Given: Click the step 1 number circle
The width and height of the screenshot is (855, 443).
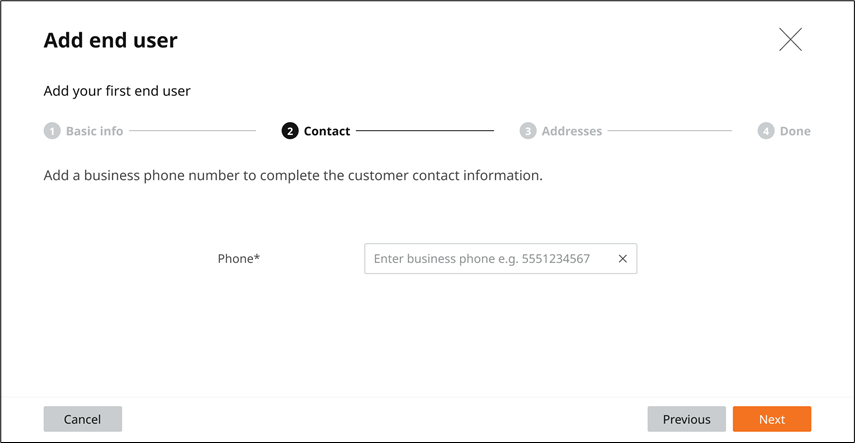Looking at the screenshot, I should 52,131.
